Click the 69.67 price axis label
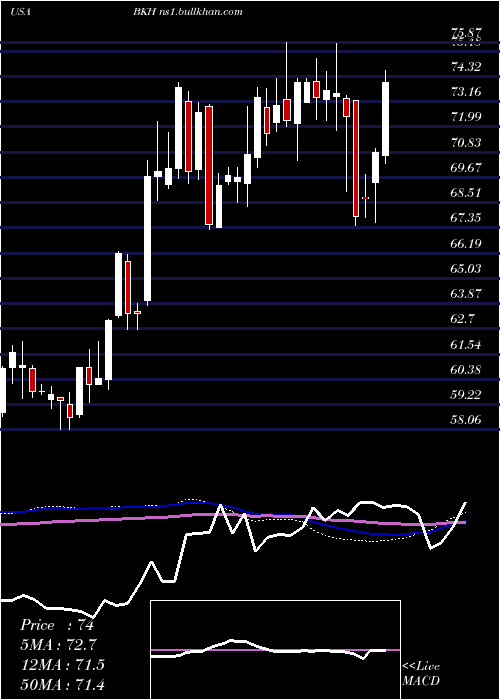The width and height of the screenshot is (500, 700). click(466, 167)
